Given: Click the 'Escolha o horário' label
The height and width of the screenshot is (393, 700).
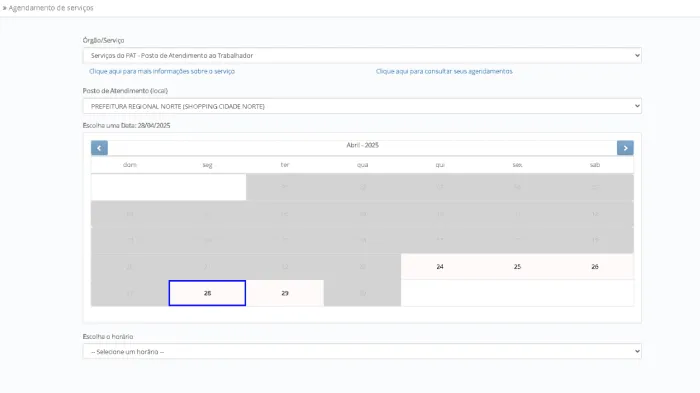Looking at the screenshot, I should click(x=108, y=337).
